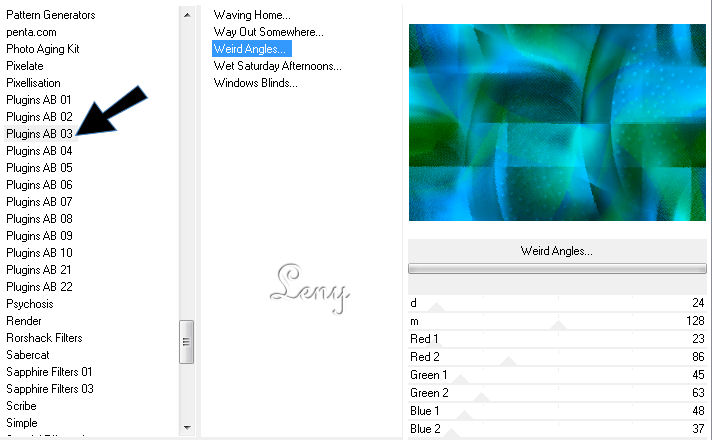Click the Red 1 slider handle

point(434,340)
